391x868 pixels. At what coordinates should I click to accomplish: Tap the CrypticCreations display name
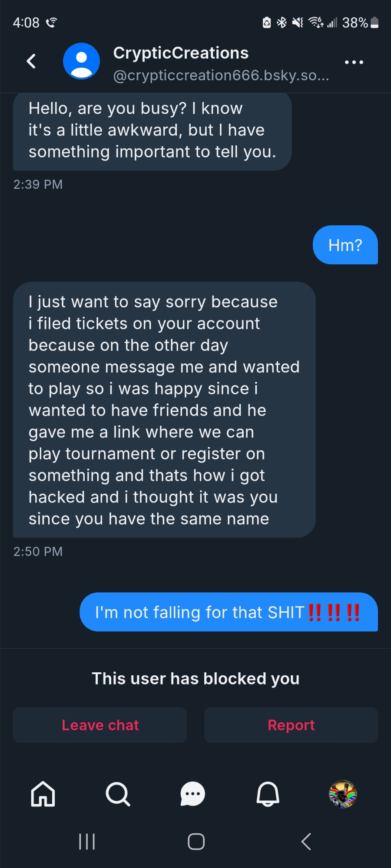[x=181, y=53]
